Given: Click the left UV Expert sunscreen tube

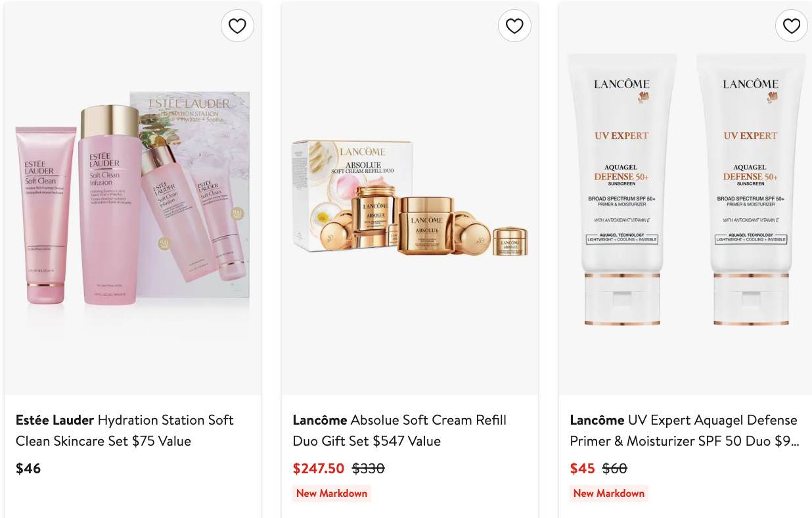Looking at the screenshot, I should pos(621,189).
